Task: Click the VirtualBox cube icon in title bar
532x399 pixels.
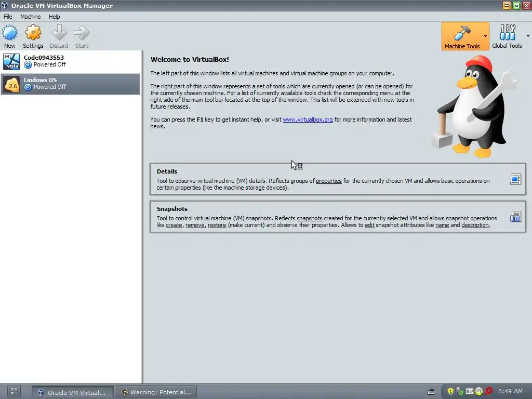Action: coord(5,5)
